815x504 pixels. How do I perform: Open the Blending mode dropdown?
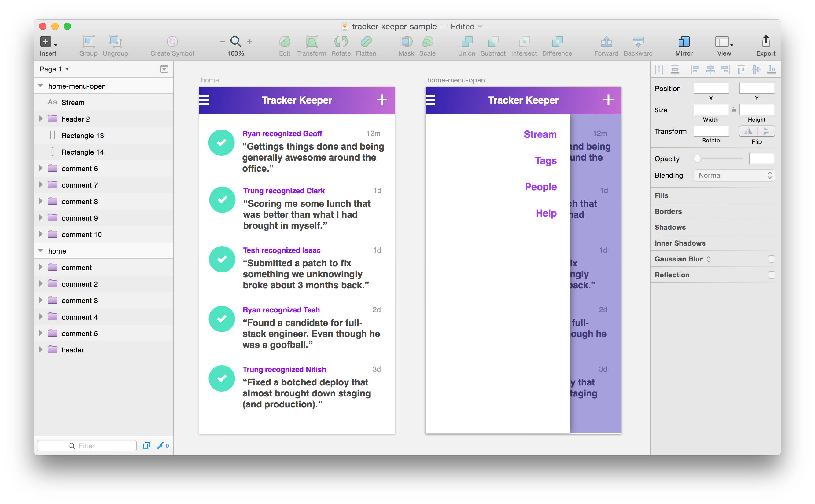pos(734,175)
